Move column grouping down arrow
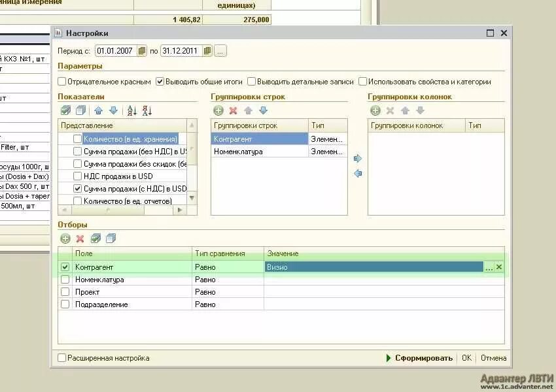 pyautogui.click(x=420, y=110)
